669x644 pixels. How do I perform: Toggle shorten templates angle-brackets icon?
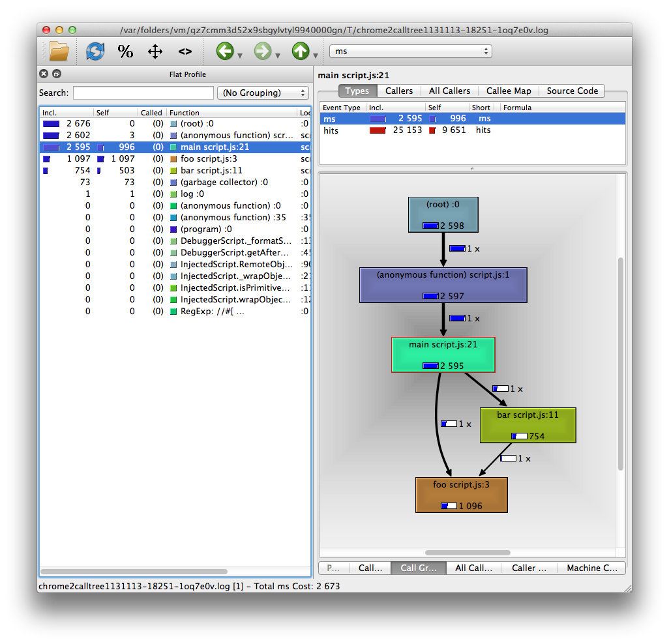[185, 51]
